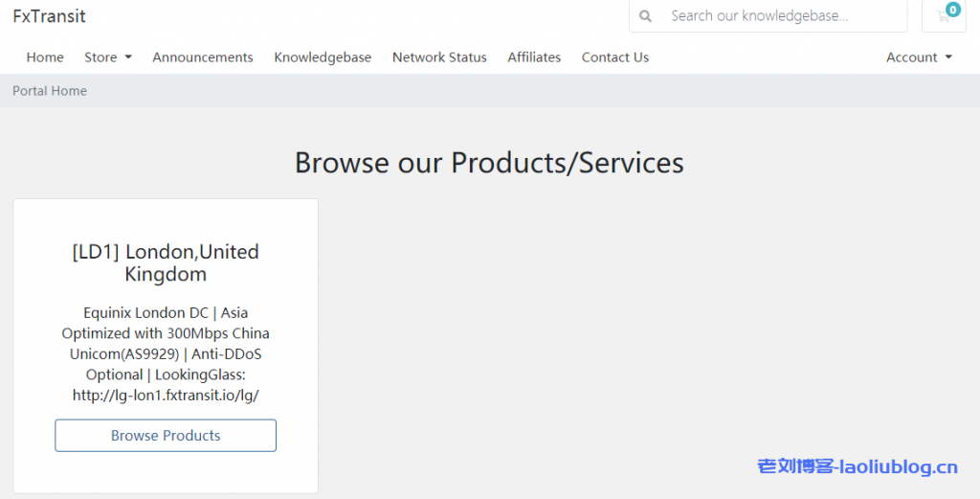
Task: Navigate to Knowledgebase in the navbar
Action: click(323, 57)
